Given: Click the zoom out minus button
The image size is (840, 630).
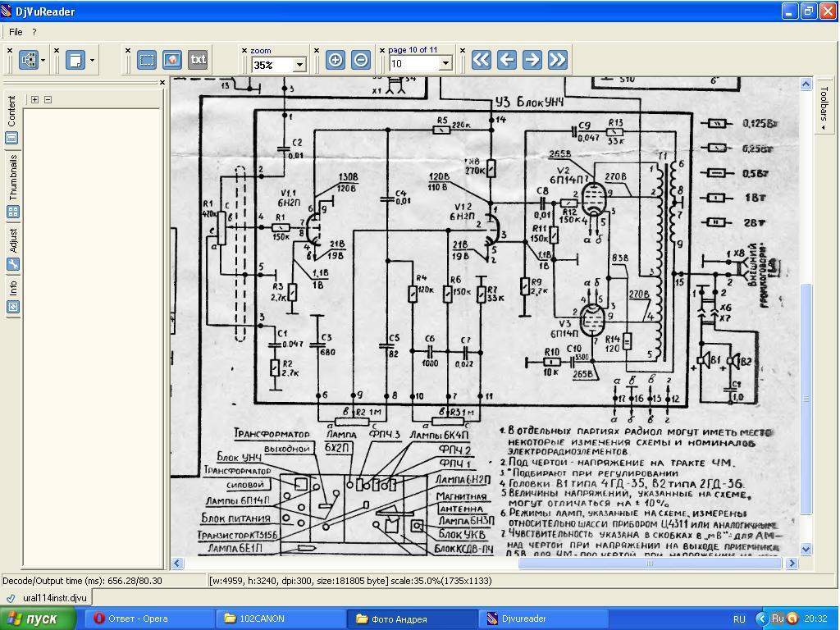Looking at the screenshot, I should [360, 60].
